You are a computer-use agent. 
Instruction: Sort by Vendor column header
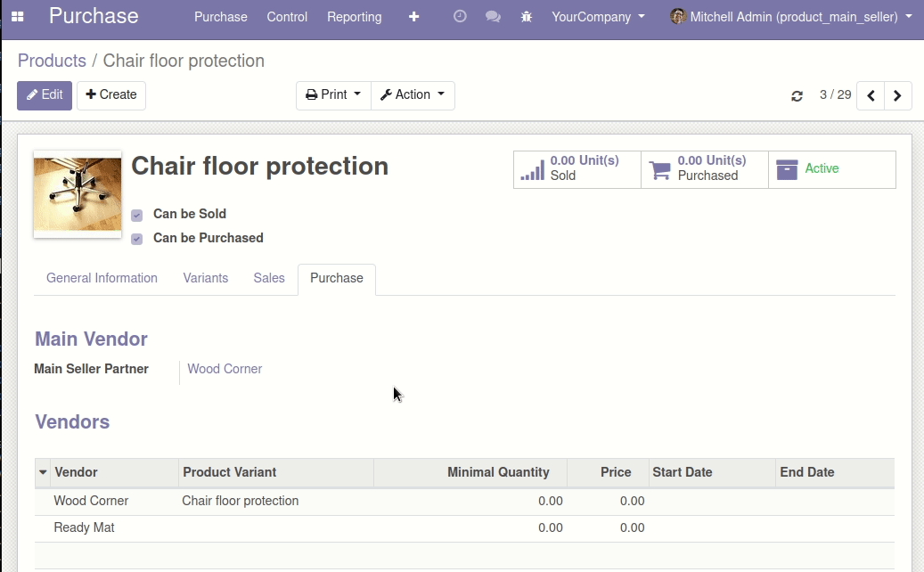115,472
